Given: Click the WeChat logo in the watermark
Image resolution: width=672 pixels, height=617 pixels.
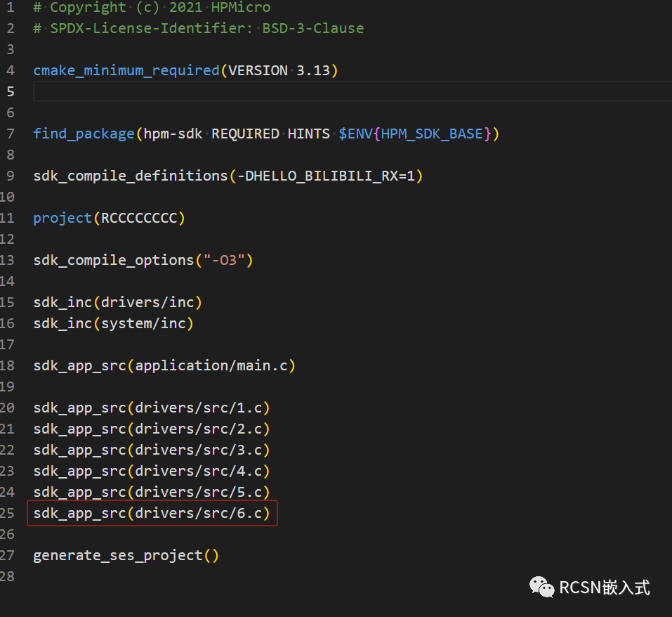Looking at the screenshot, I should pyautogui.click(x=541, y=587).
